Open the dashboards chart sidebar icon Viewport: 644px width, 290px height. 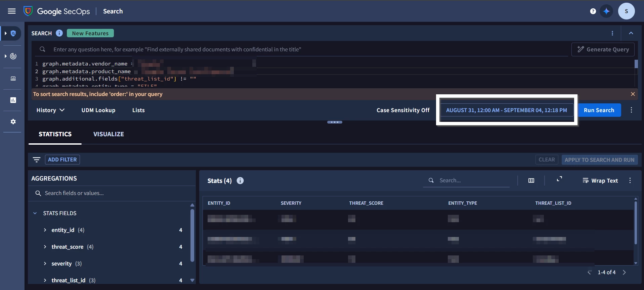click(x=13, y=100)
